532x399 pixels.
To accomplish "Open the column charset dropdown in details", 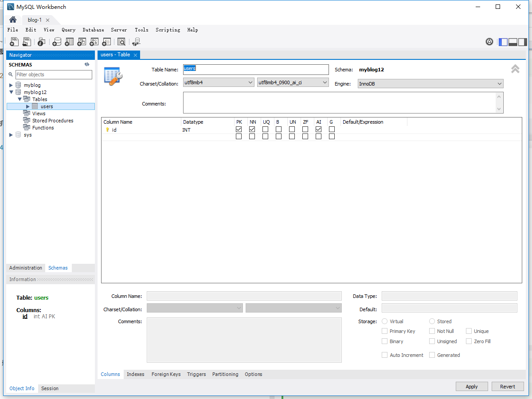I will (195, 308).
